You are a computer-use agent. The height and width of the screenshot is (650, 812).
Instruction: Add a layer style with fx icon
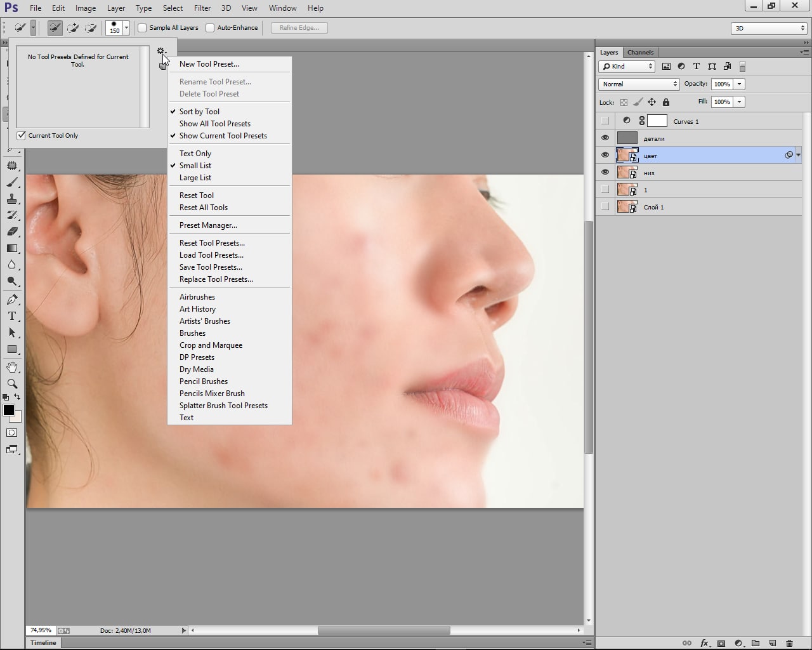704,643
